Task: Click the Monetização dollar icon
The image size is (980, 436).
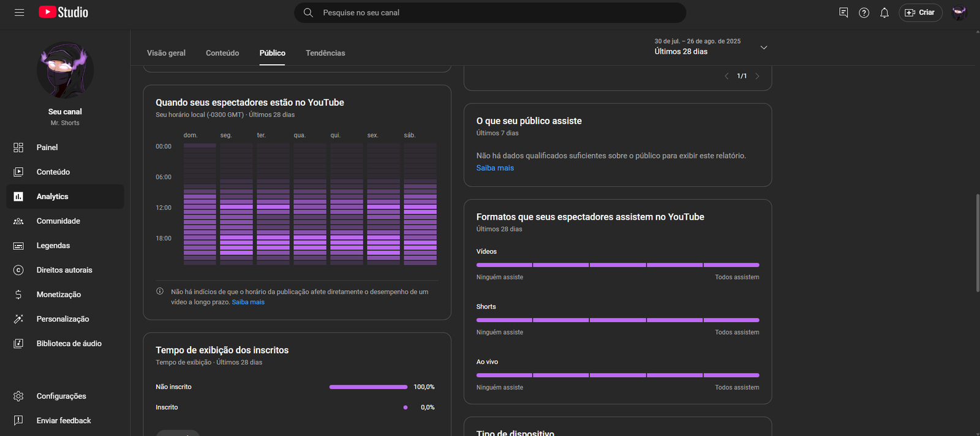Action: pos(18,295)
